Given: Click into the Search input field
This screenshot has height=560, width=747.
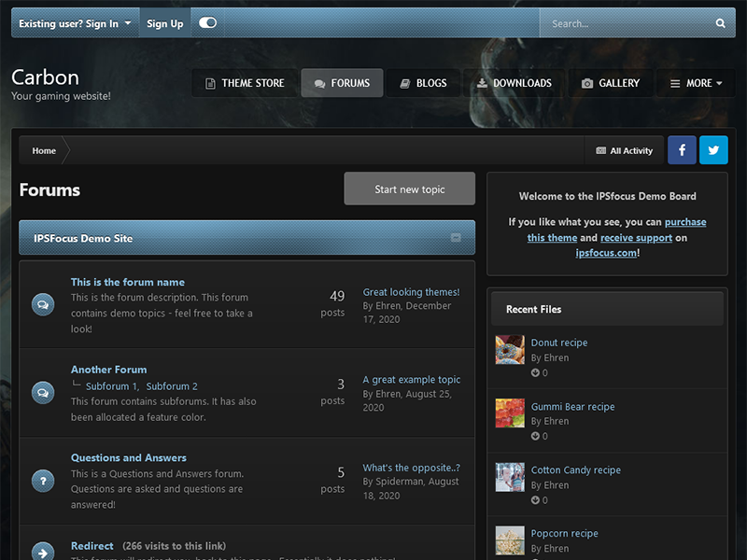Looking at the screenshot, I should pyautogui.click(x=626, y=23).
